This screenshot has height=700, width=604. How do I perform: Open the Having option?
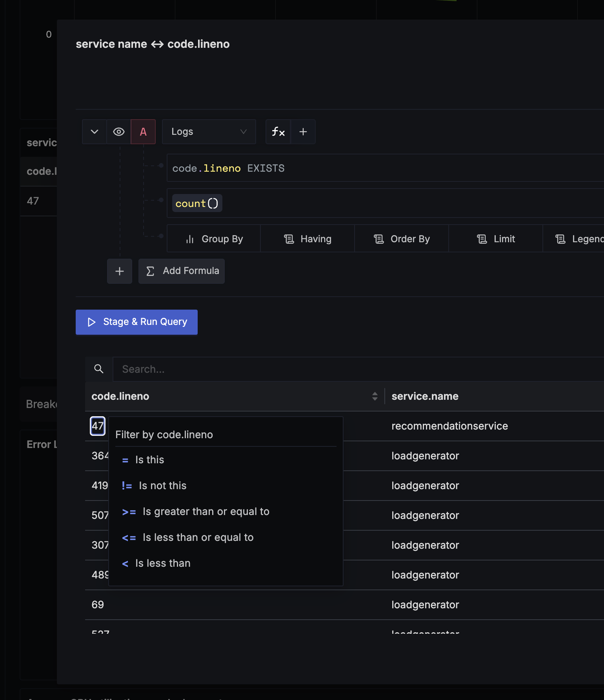coord(307,239)
